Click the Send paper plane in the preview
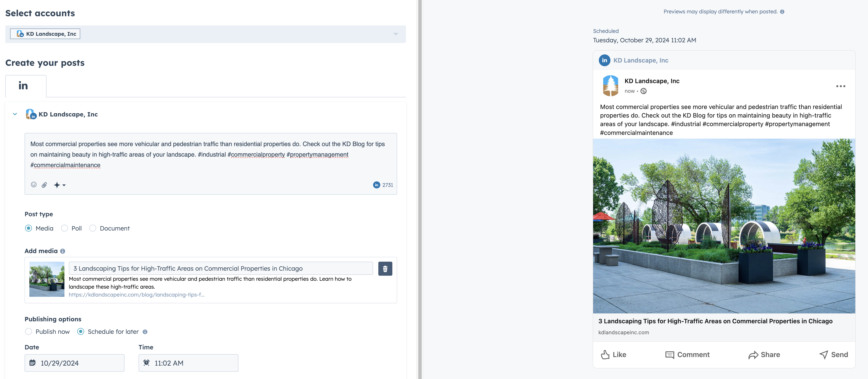 point(824,355)
